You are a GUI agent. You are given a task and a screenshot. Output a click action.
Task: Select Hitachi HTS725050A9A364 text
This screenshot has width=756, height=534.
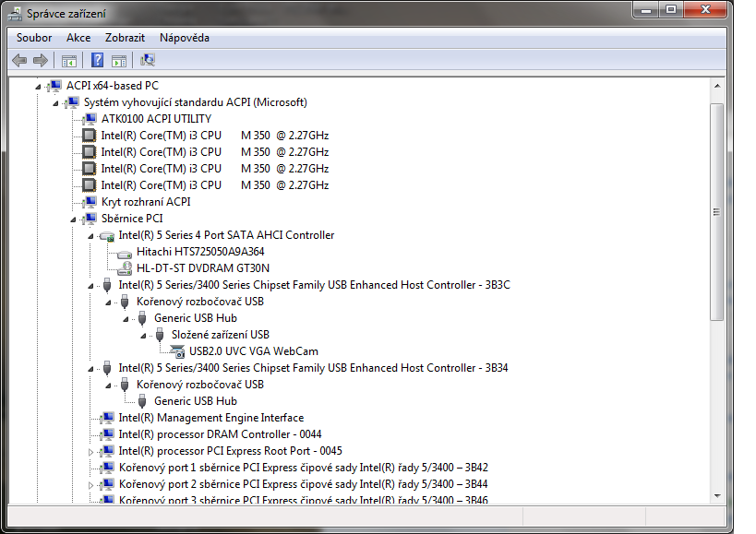click(200, 252)
